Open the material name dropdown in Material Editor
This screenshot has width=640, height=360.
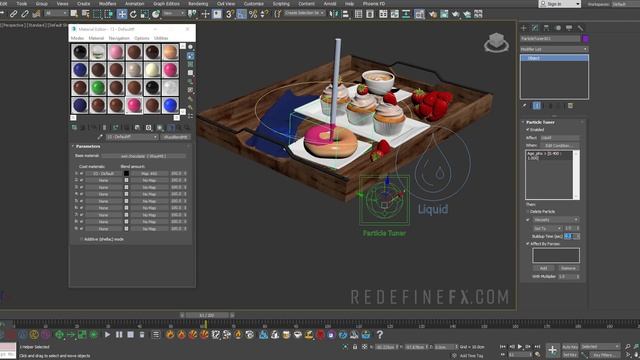pyautogui.click(x=132, y=137)
